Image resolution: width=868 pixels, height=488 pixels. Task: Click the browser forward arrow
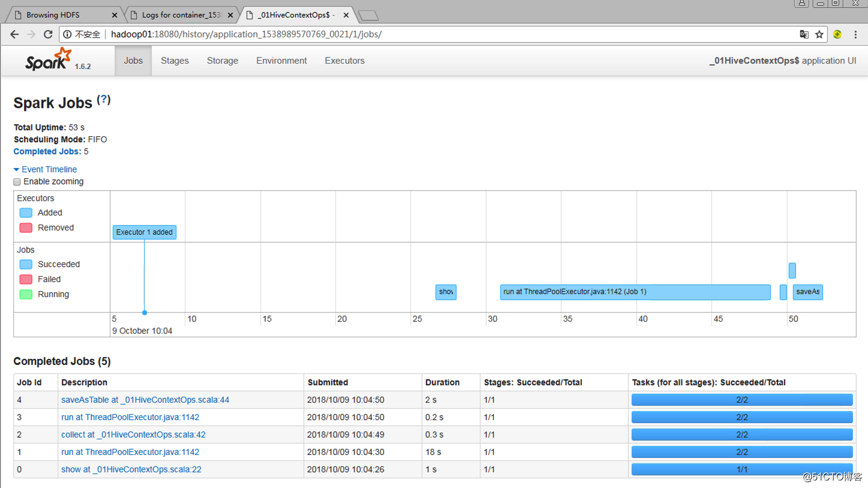pyautogui.click(x=31, y=34)
